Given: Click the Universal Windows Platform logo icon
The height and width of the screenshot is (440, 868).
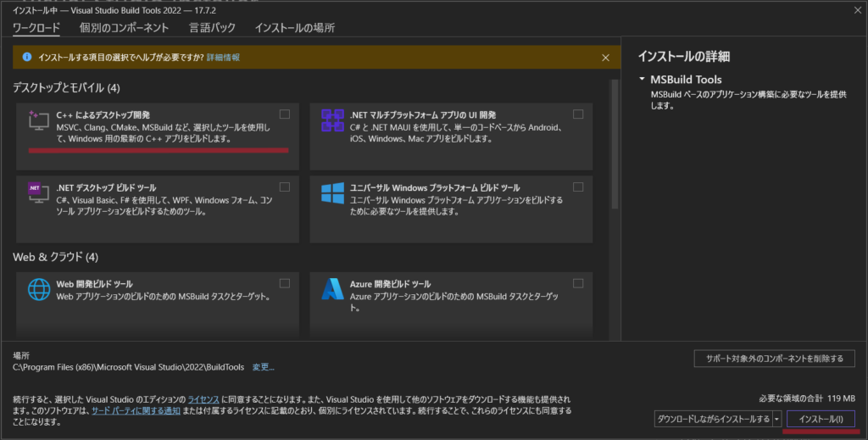Looking at the screenshot, I should click(x=332, y=193).
